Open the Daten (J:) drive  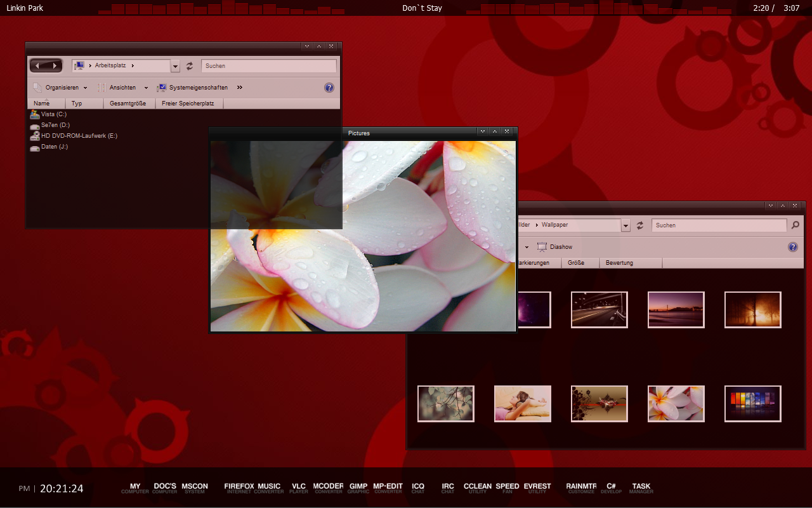(49, 147)
